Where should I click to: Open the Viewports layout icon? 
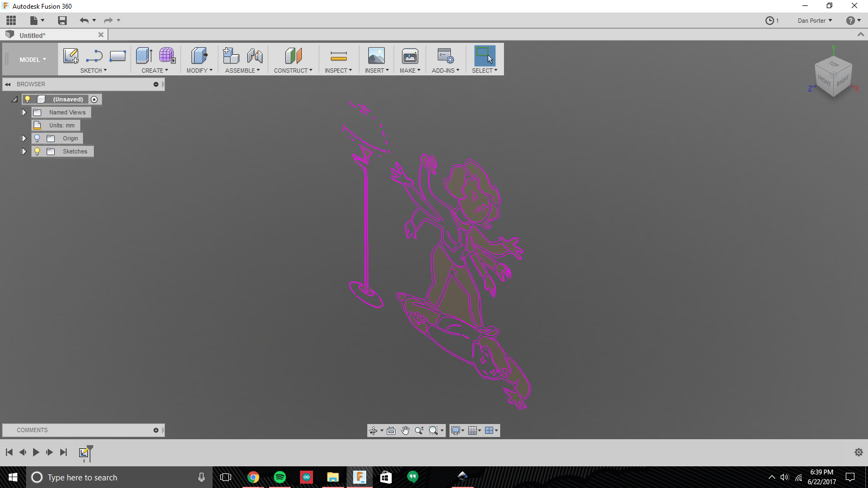(489, 431)
